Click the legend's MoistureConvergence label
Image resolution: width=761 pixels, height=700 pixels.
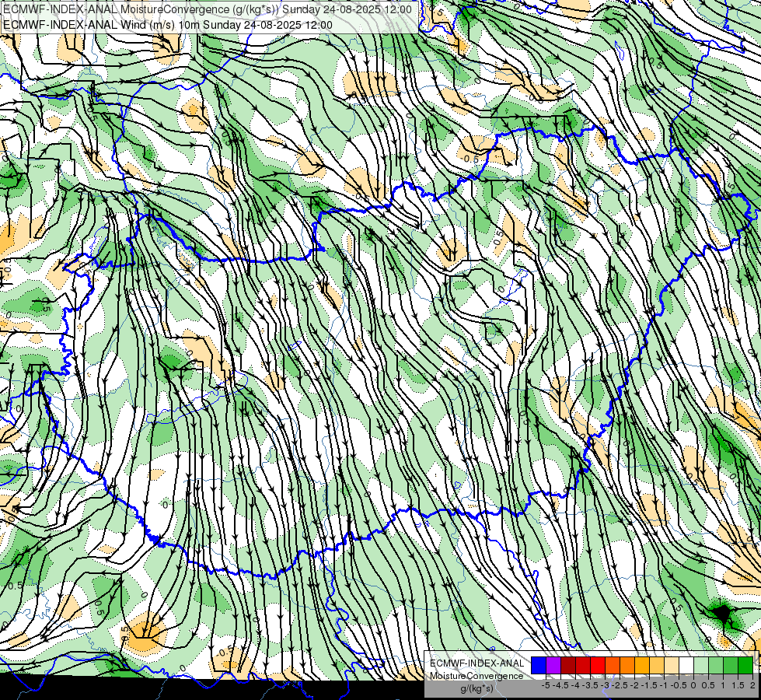click(x=476, y=676)
